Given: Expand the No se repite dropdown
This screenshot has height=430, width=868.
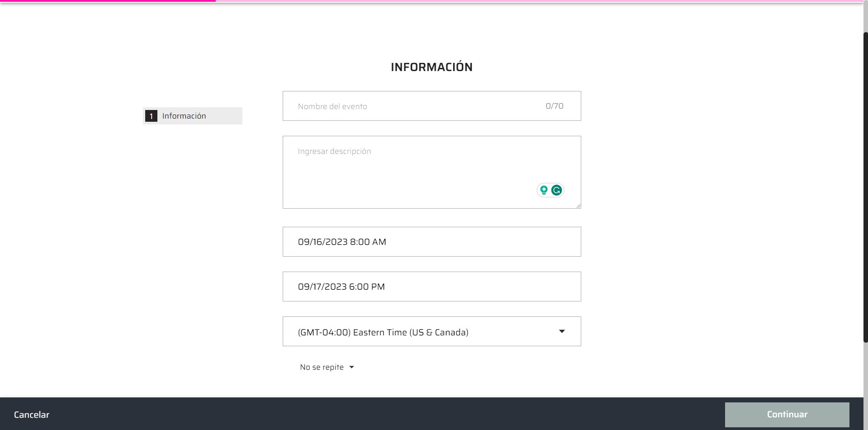Looking at the screenshot, I should [327, 367].
